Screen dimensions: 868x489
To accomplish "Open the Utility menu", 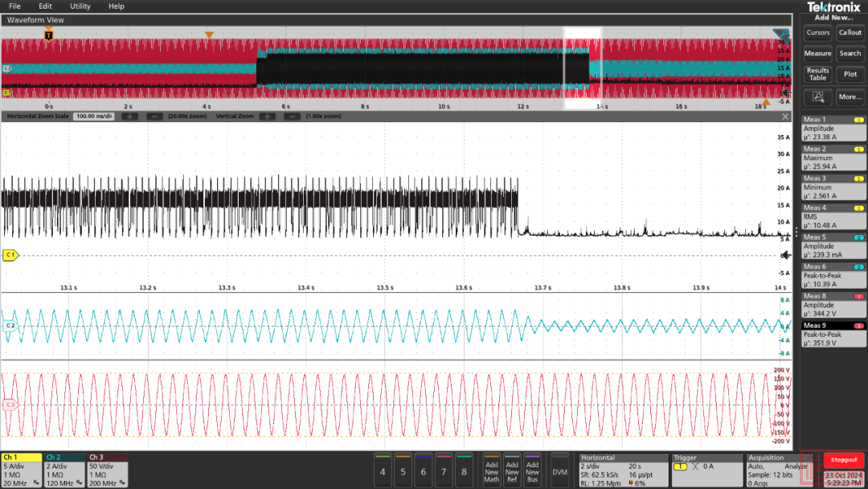I will point(80,6).
